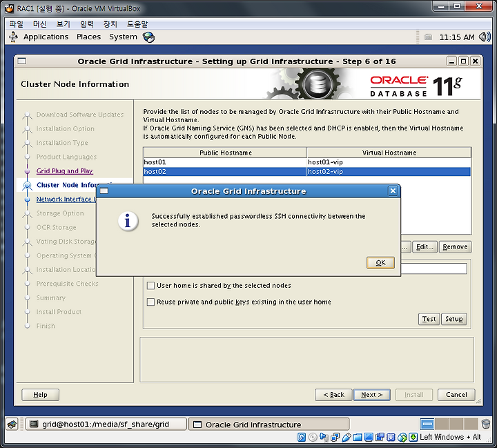Viewport: 497px width, 448px height.
Task: Click the network status tray icon
Action: point(428,37)
